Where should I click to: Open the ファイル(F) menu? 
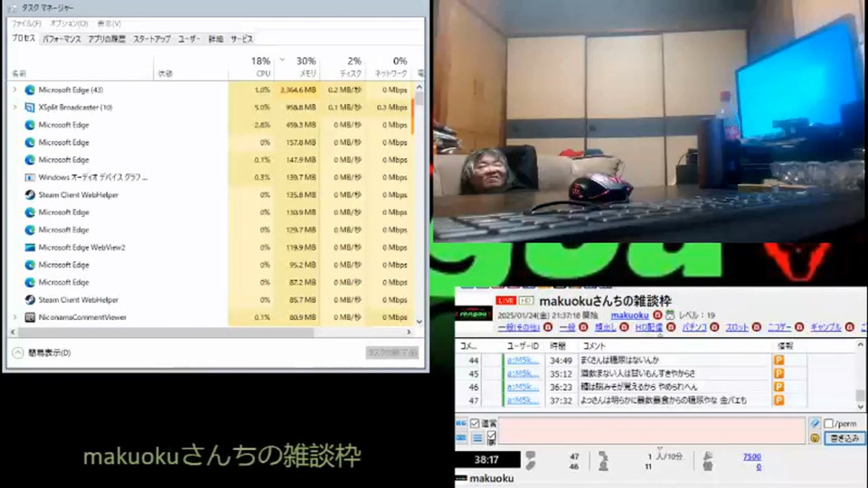click(x=26, y=23)
